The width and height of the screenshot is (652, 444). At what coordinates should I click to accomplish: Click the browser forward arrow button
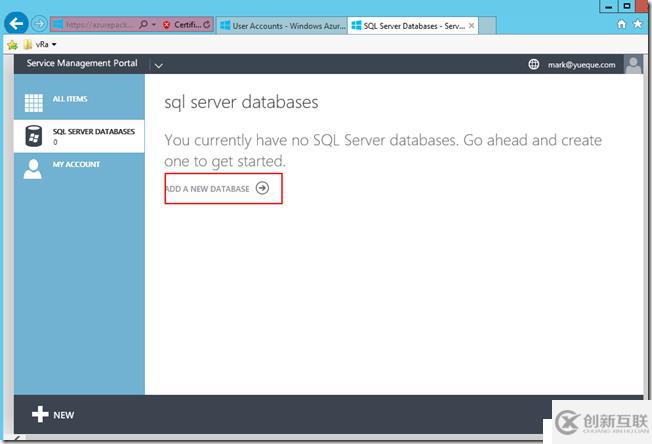coord(40,24)
